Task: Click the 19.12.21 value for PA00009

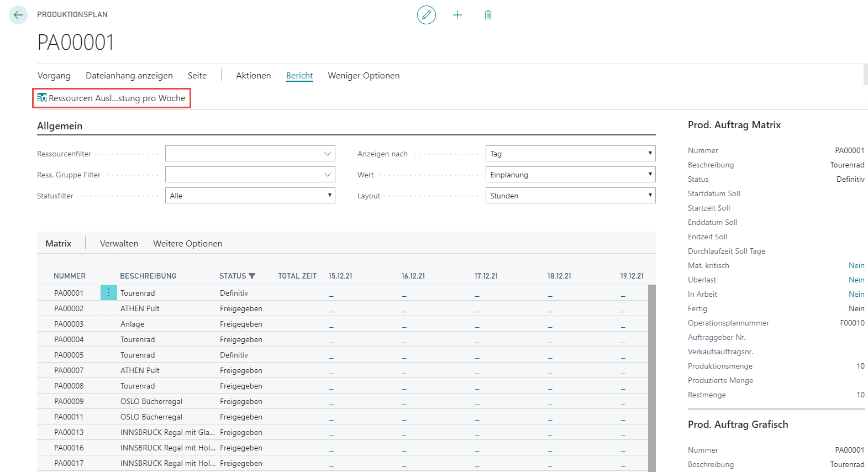Action: [x=623, y=403]
